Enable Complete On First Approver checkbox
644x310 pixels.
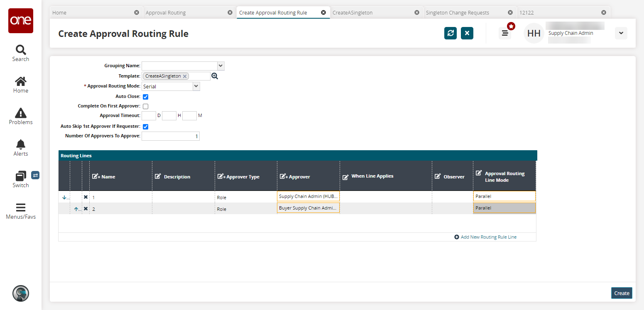click(x=146, y=106)
